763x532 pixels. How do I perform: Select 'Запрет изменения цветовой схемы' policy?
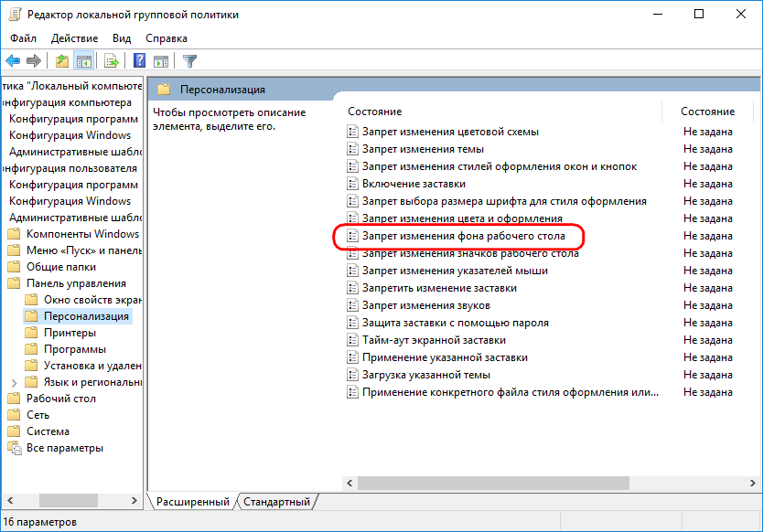tap(451, 132)
